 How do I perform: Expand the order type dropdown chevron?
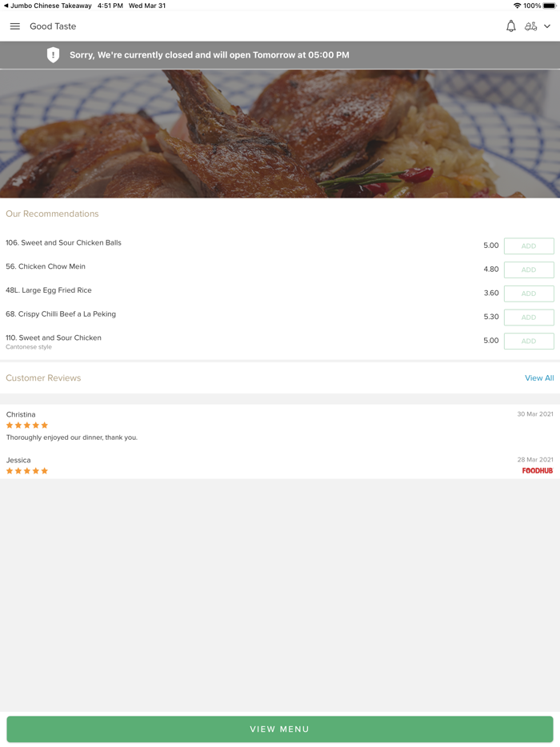(547, 26)
